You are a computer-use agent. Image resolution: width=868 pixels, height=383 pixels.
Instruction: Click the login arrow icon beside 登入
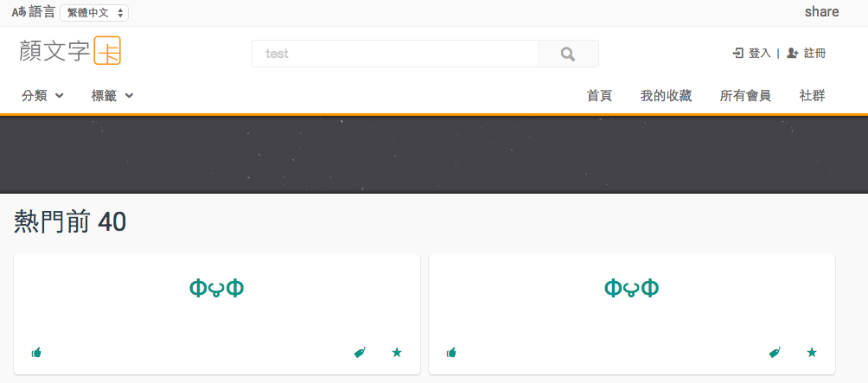click(x=738, y=53)
